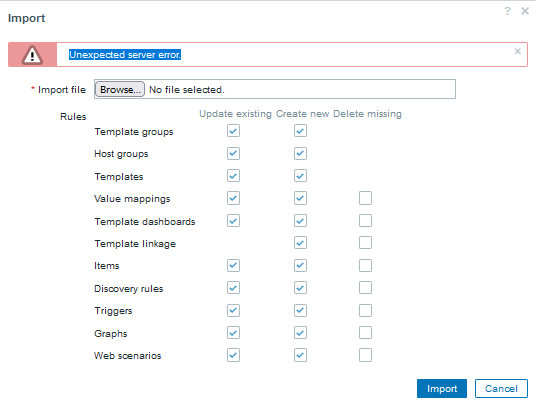Enable Delete missing for Template dashboards

[365, 220]
